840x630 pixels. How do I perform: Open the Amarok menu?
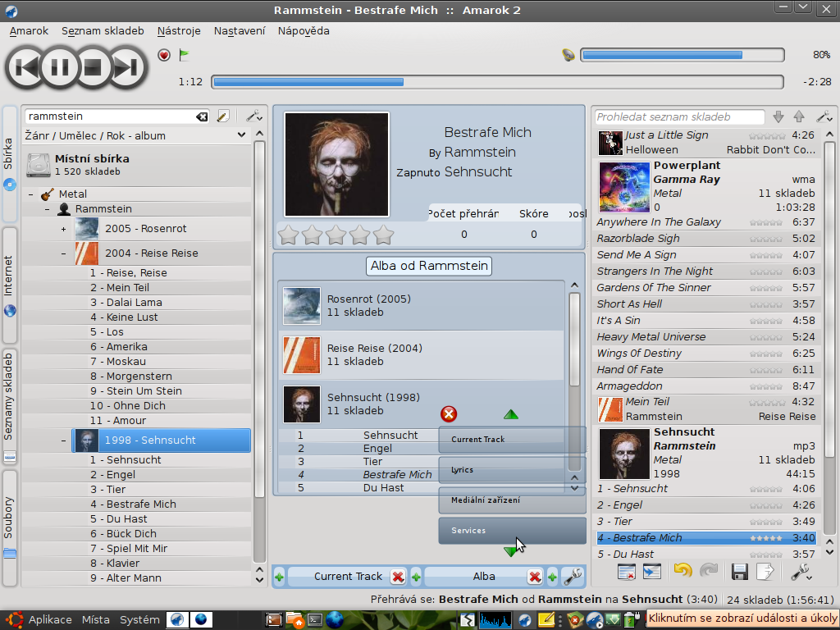click(29, 31)
